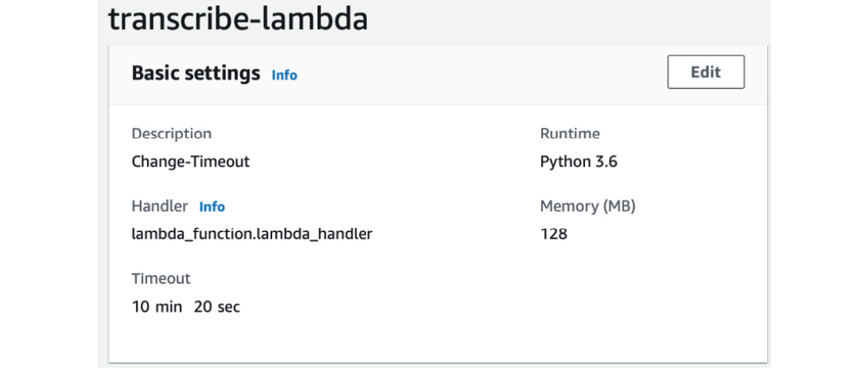This screenshot has width=868, height=368.
Task: Select the Change-Timeout description value
Action: tap(191, 162)
